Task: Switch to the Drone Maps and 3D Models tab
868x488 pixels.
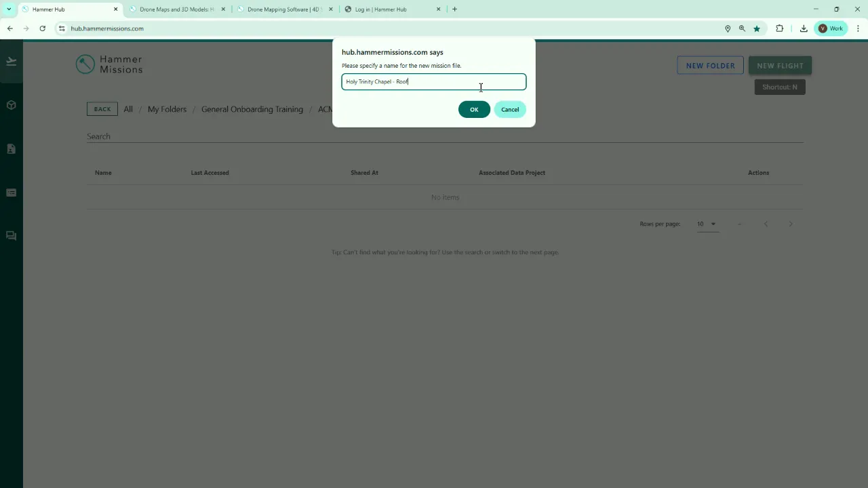Action: tap(176, 9)
